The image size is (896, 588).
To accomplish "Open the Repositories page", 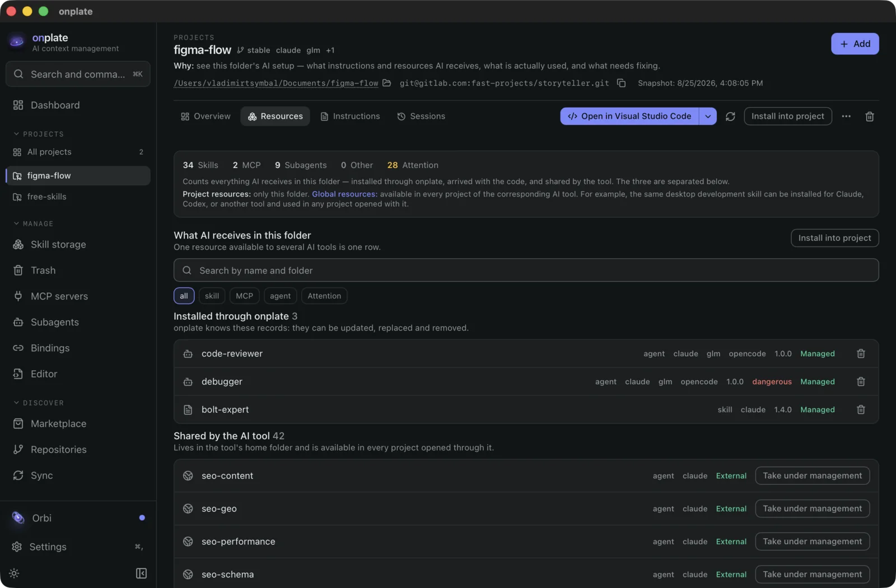I will pyautogui.click(x=78, y=450).
